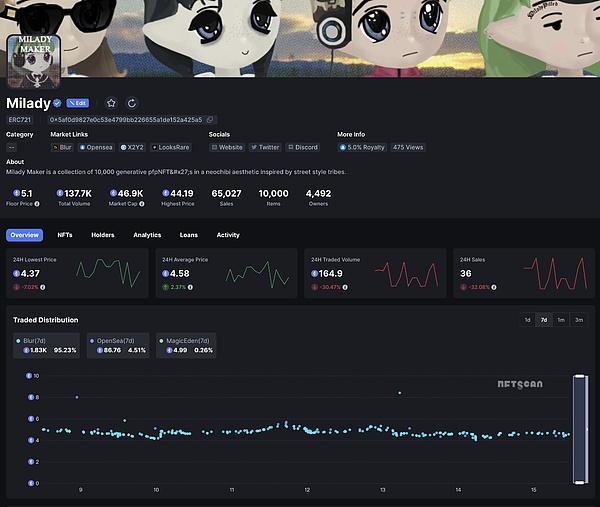The width and height of the screenshot is (600, 507).
Task: Click the vertical price range slider on chart
Action: click(x=578, y=430)
